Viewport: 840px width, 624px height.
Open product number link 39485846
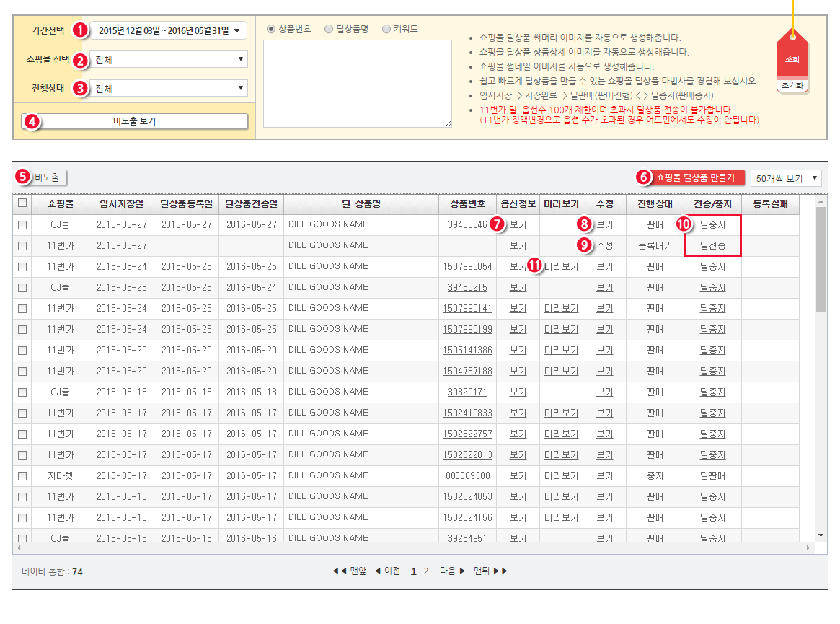(467, 224)
